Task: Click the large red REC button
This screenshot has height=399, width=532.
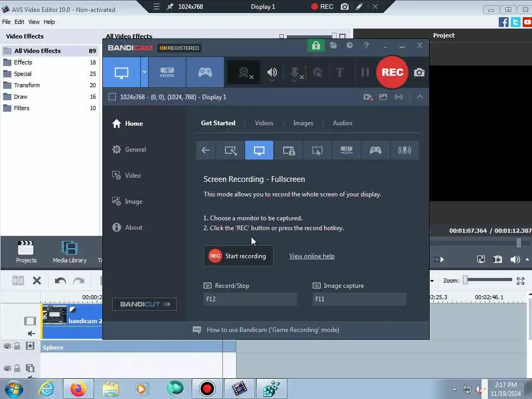Action: click(x=392, y=72)
